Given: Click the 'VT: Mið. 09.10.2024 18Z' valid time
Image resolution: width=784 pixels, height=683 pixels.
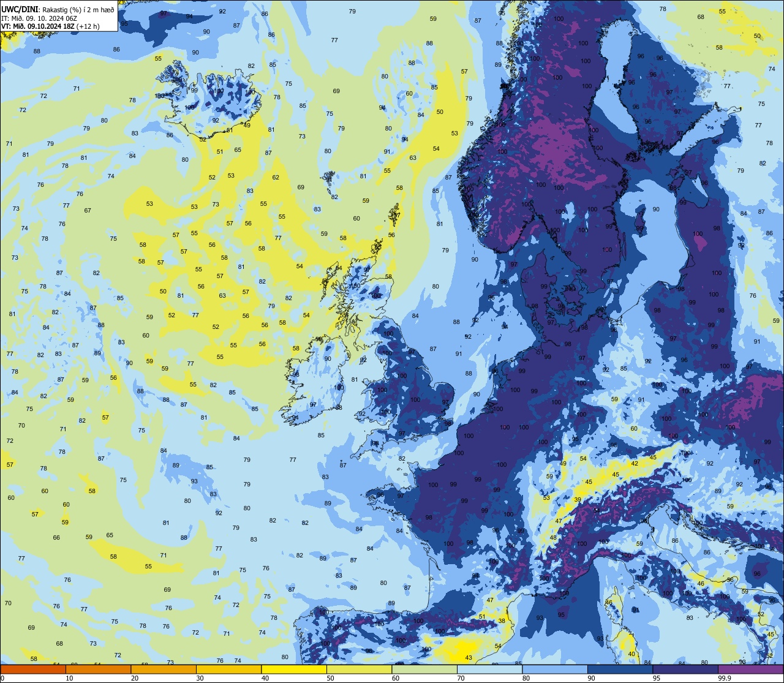Looking at the screenshot, I should pos(38,26).
